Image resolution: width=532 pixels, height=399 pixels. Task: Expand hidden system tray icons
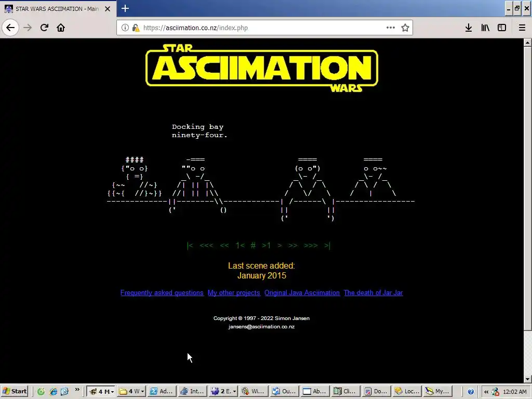486,392
